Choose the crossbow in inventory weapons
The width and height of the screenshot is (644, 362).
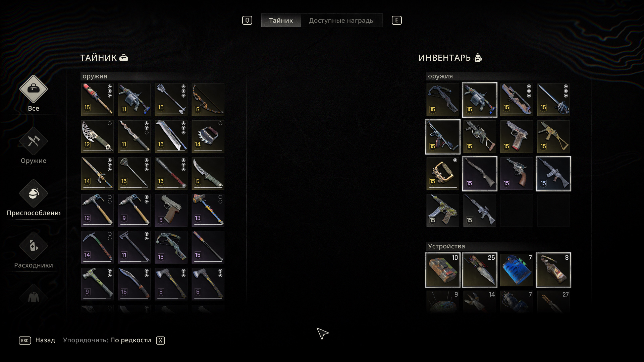(x=443, y=100)
